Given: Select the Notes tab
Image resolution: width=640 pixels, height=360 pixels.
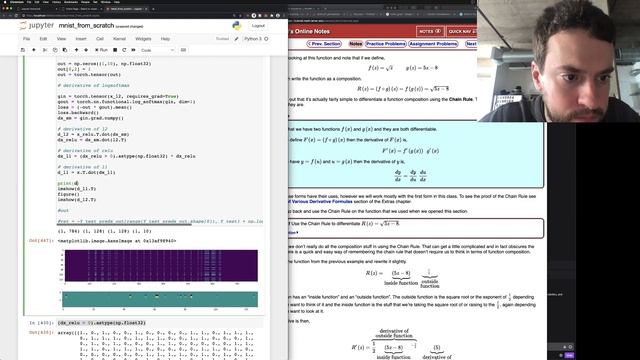Looking at the screenshot, I should tap(356, 44).
